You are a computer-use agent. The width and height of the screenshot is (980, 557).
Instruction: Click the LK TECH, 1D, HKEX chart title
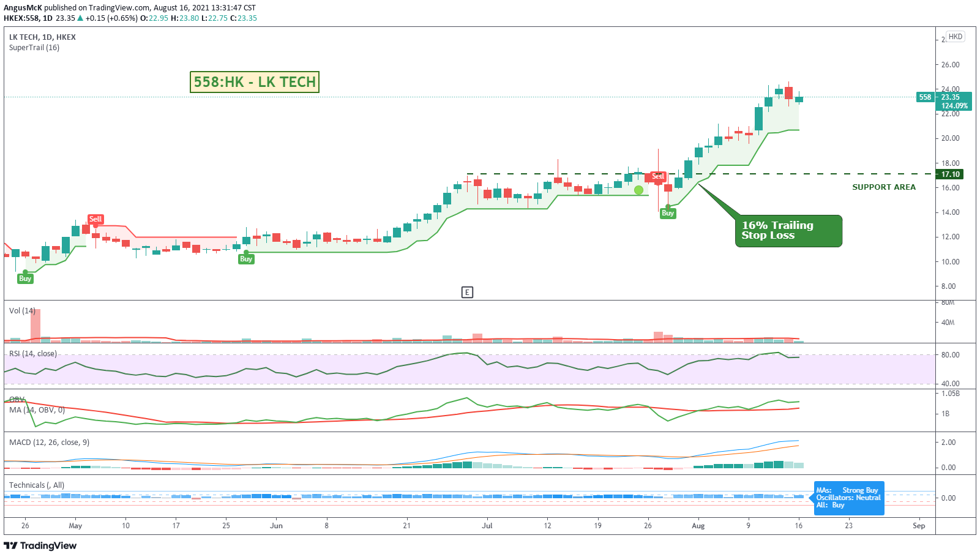[42, 37]
